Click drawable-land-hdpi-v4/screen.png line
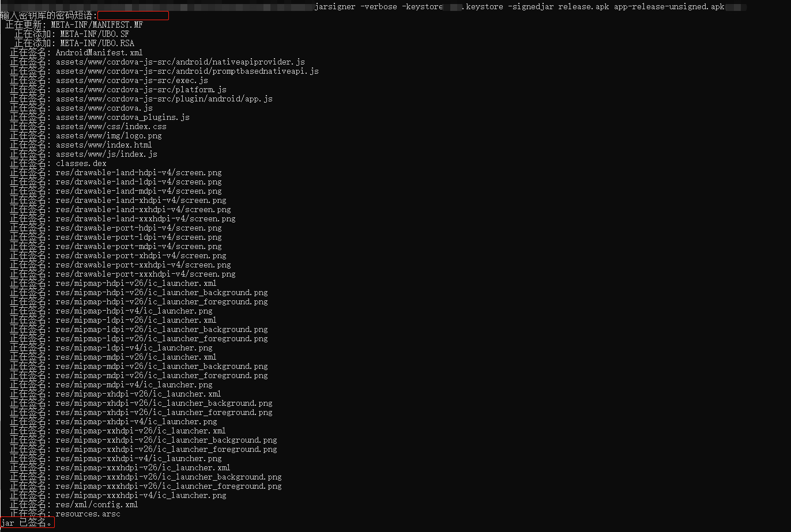 [x=115, y=172]
